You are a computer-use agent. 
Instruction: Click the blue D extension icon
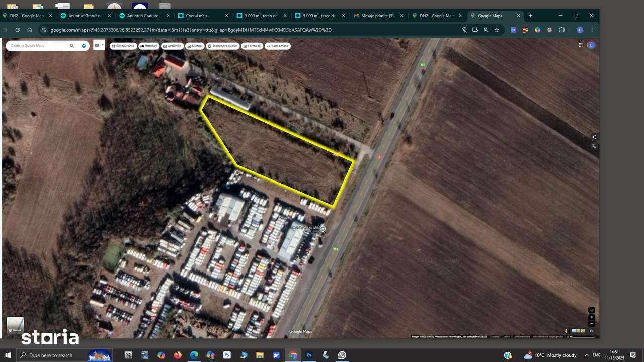[x=513, y=30]
